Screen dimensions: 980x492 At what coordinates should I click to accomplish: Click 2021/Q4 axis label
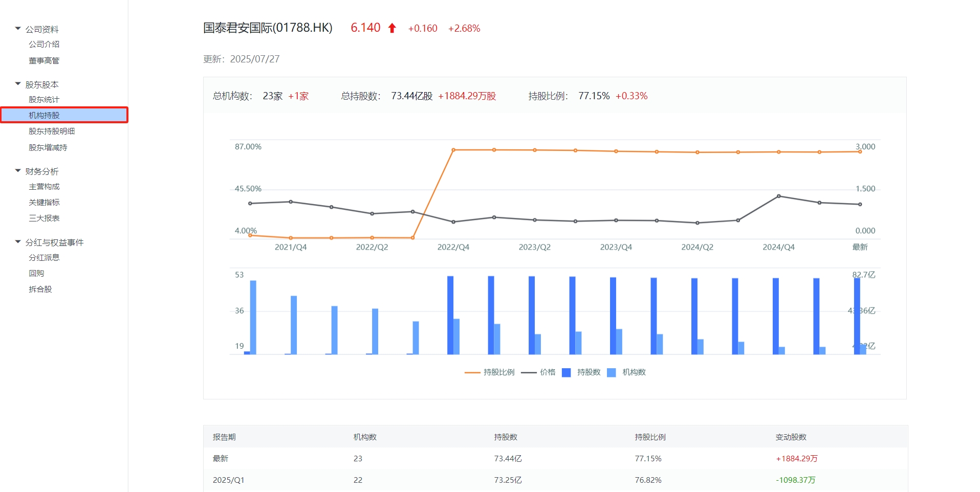pos(291,247)
